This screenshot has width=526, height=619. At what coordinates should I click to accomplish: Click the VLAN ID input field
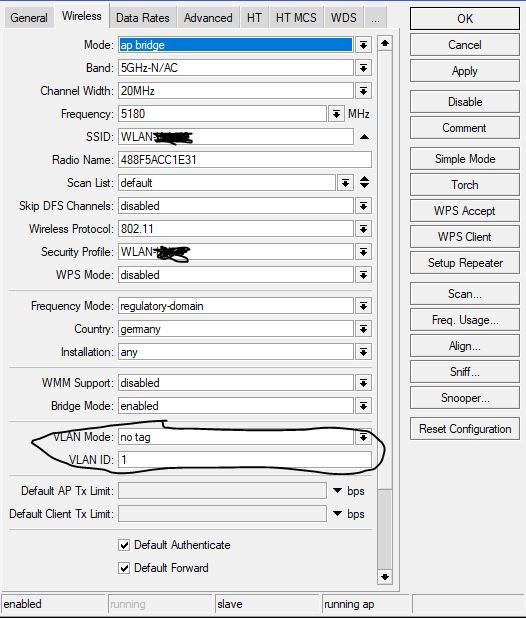(245, 460)
